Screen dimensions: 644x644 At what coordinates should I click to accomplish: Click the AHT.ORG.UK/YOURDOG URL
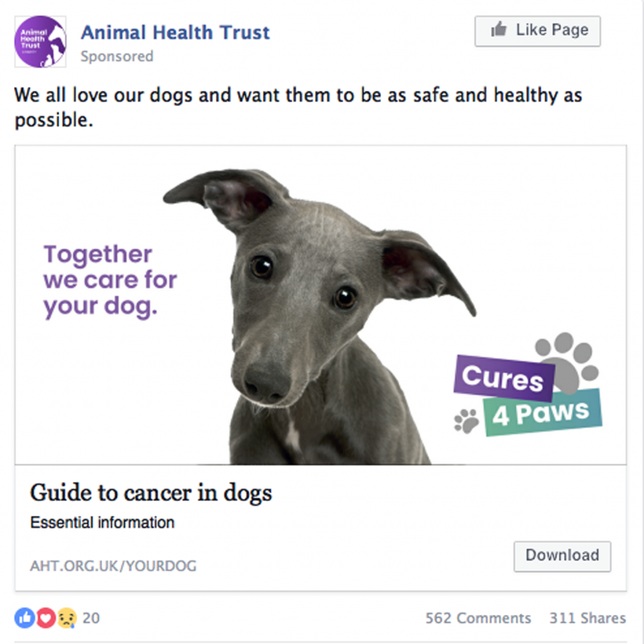click(x=113, y=566)
